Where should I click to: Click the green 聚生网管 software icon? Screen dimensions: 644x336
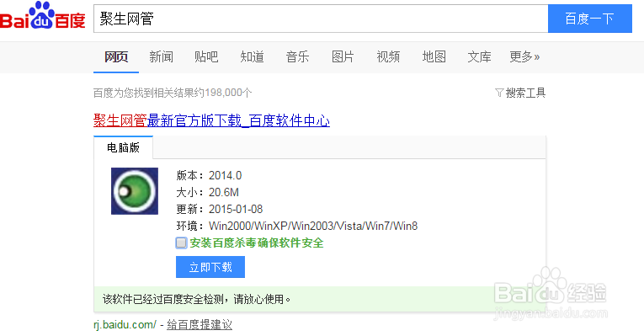click(x=135, y=191)
